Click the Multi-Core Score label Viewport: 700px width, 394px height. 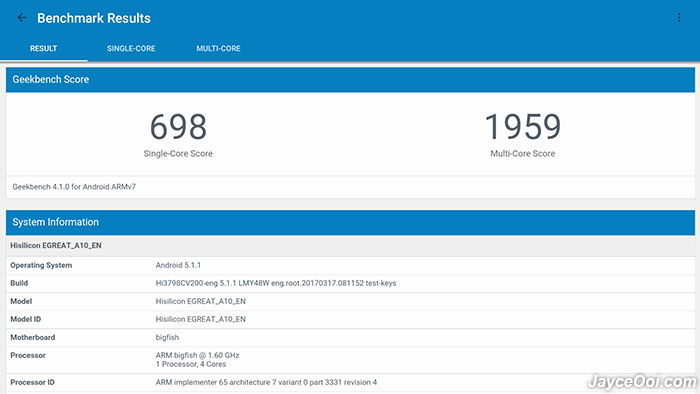point(523,153)
